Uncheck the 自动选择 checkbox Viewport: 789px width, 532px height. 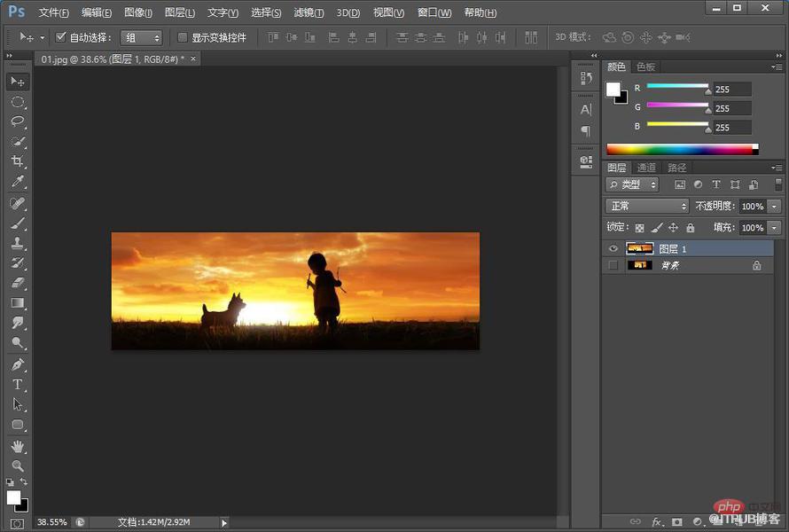[x=61, y=37]
